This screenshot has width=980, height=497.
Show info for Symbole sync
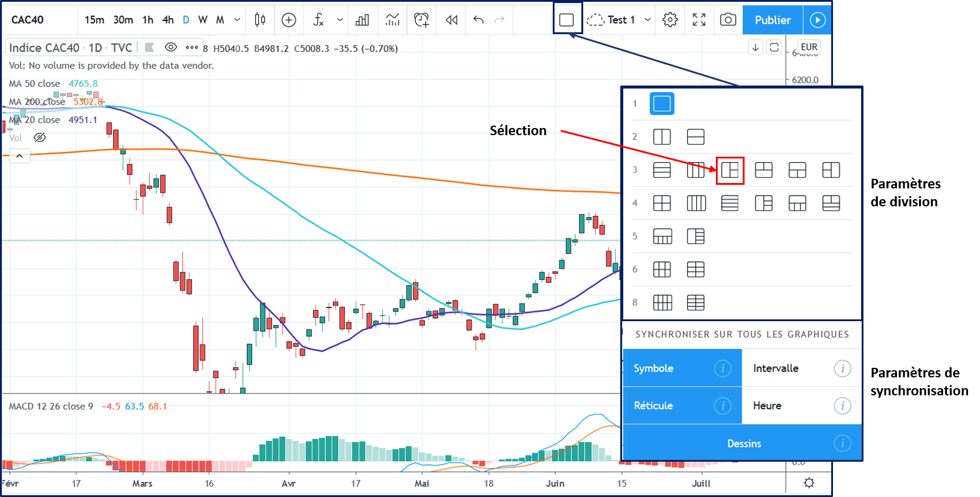722,368
